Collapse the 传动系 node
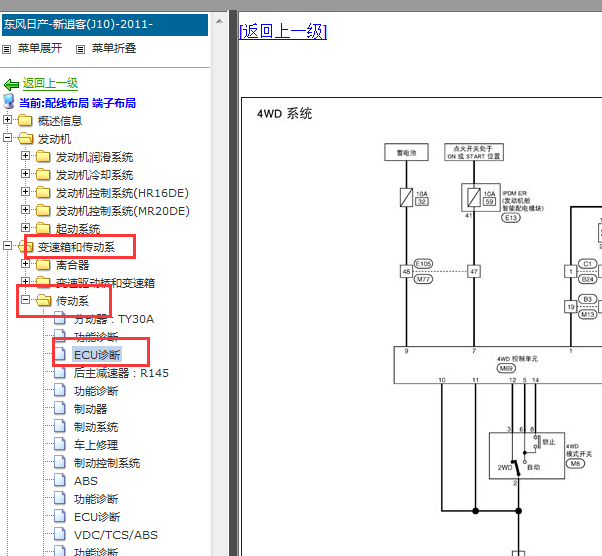Image resolution: width=602 pixels, height=556 pixels. (25, 300)
